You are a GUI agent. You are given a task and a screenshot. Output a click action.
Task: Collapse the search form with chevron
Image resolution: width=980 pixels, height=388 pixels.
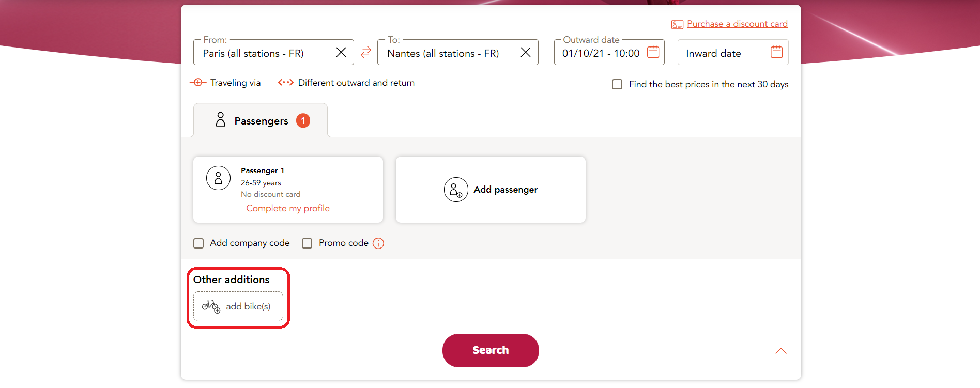[781, 351]
